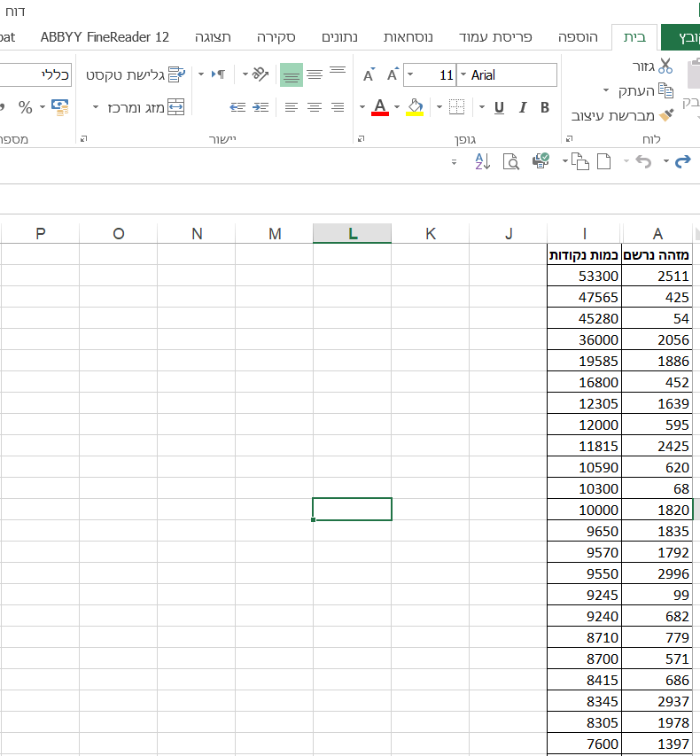The image size is (700, 756).
Task: Apply the red font color A
Action: point(380,107)
